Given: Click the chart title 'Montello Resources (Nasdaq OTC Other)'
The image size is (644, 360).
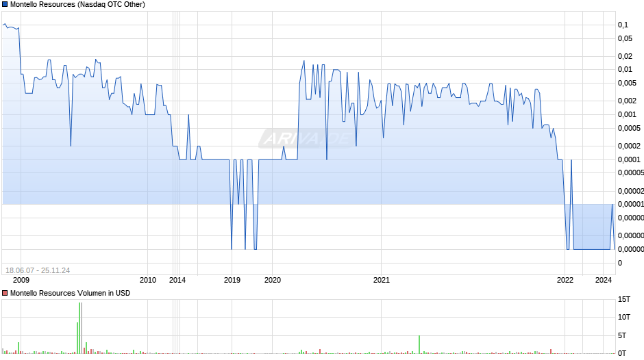Looking at the screenshot, I should coord(77,5).
